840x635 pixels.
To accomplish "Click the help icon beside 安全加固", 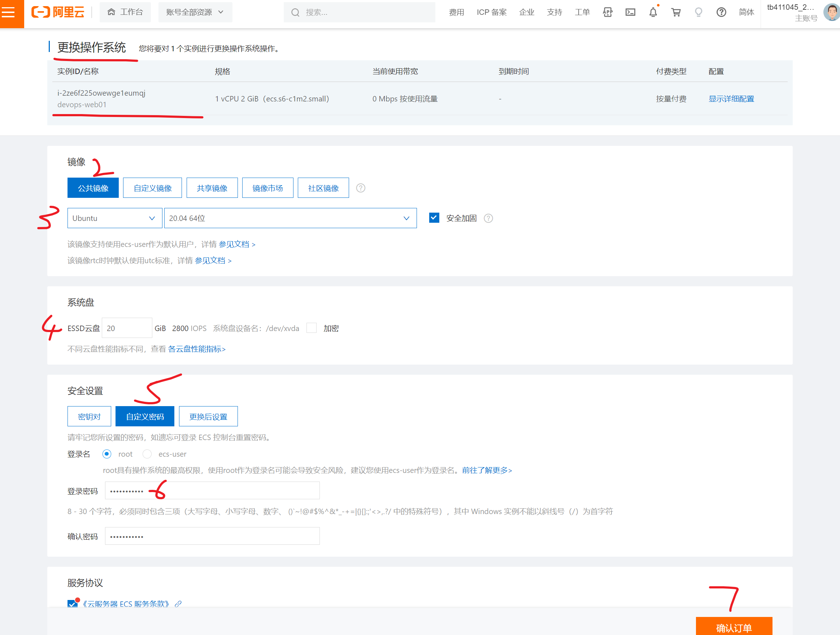I will [x=488, y=218].
